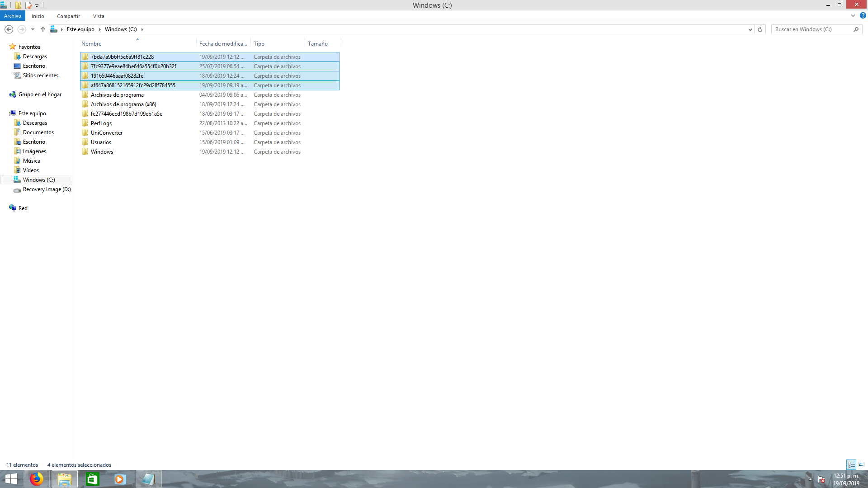Screen dimensions: 868x488
Task: Open the media player taskbar icon
Action: point(119,479)
